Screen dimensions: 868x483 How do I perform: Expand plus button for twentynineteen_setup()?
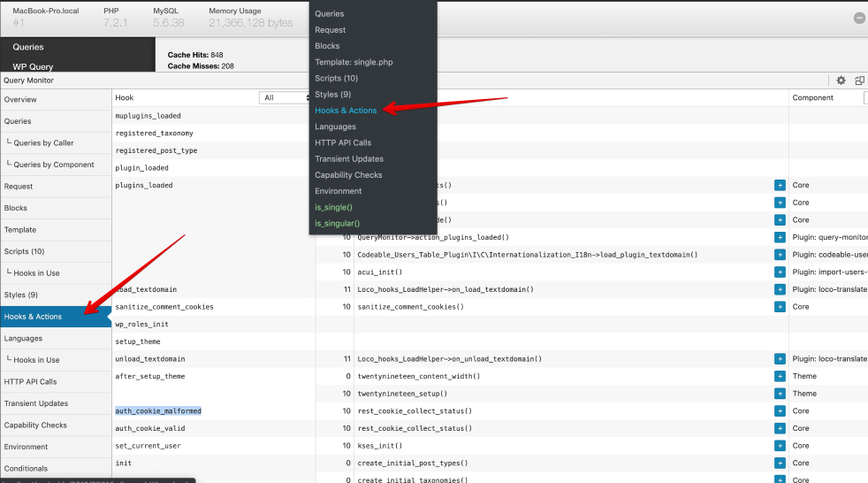[x=780, y=394]
